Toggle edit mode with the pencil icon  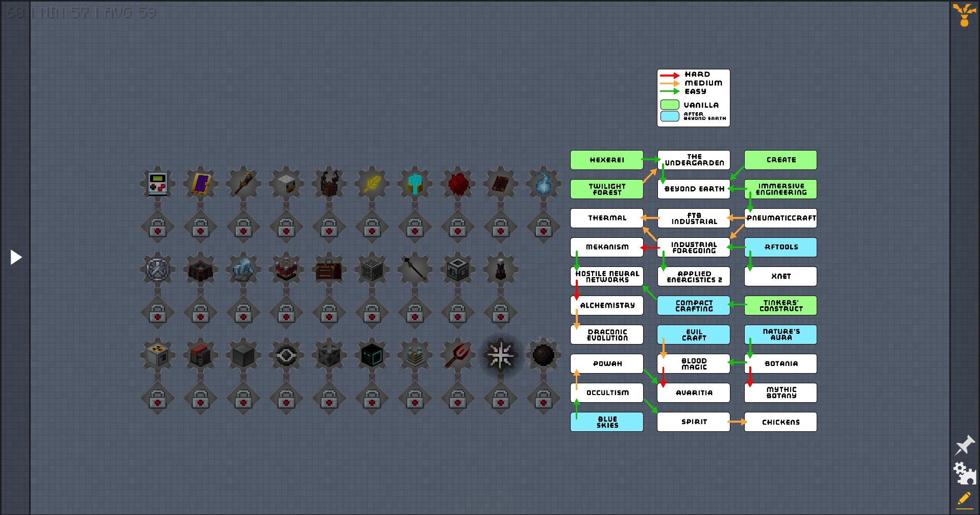[x=964, y=499]
